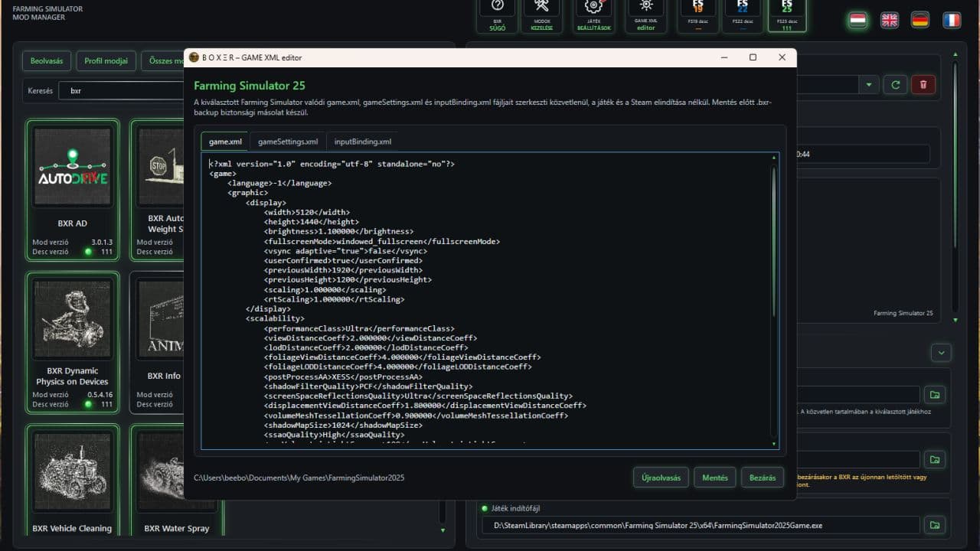Open Modok kezelése tools icon
This screenshot has width=980, height=551.
click(541, 15)
